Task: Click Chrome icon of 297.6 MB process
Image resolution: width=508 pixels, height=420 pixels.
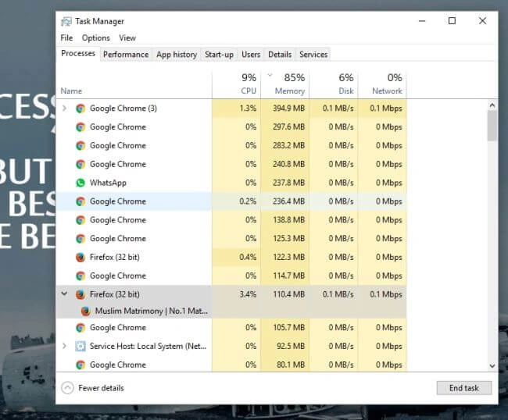Action: tap(80, 127)
